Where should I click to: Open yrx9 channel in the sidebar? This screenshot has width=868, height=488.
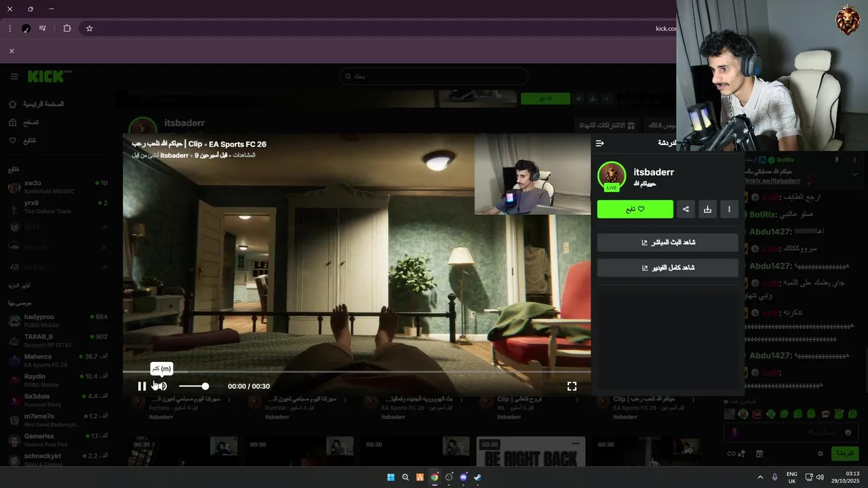(x=58, y=207)
